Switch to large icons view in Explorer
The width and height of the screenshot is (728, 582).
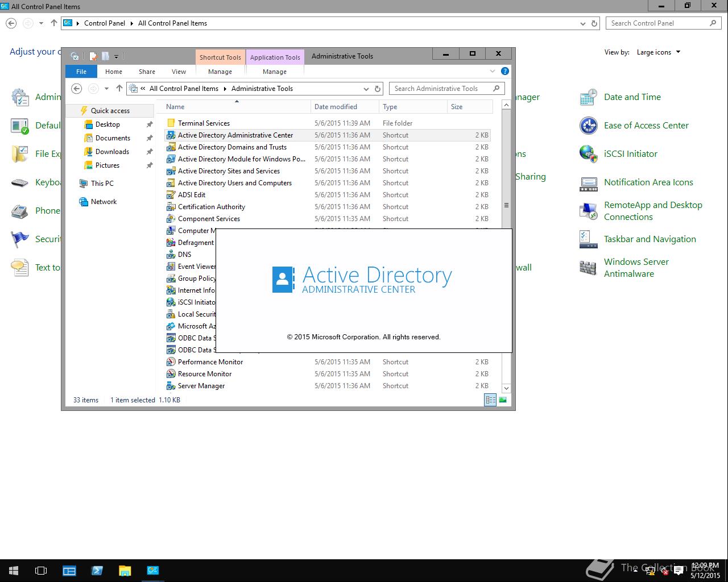point(503,400)
